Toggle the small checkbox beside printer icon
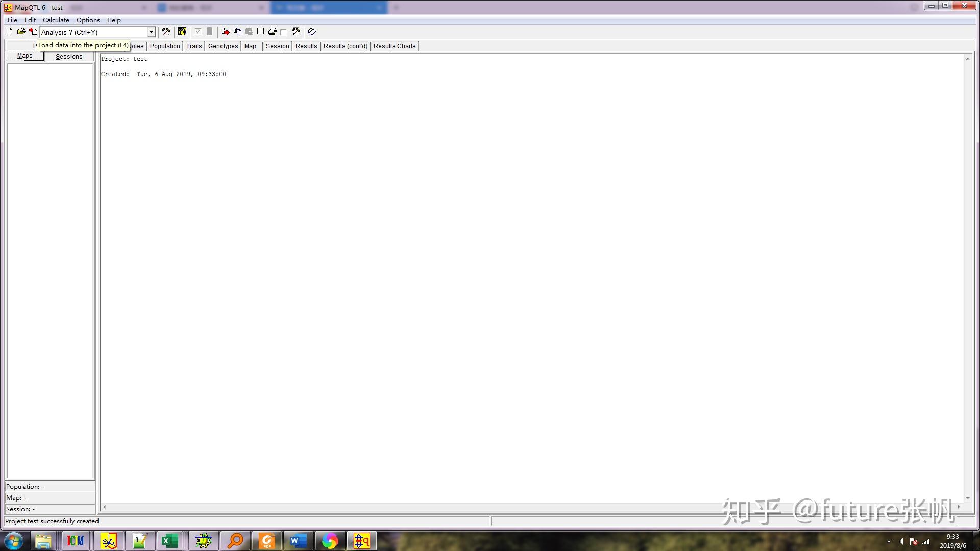Screen dimensions: 980x551 tap(284, 32)
